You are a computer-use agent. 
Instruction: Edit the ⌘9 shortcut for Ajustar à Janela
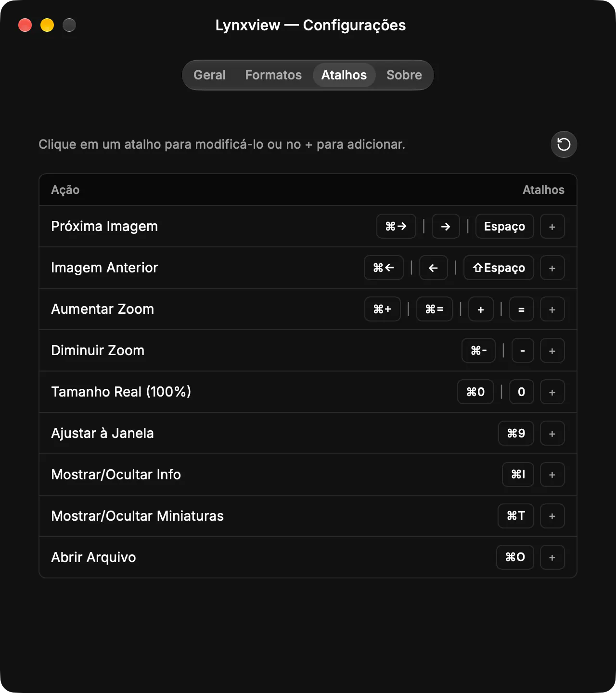pos(516,433)
